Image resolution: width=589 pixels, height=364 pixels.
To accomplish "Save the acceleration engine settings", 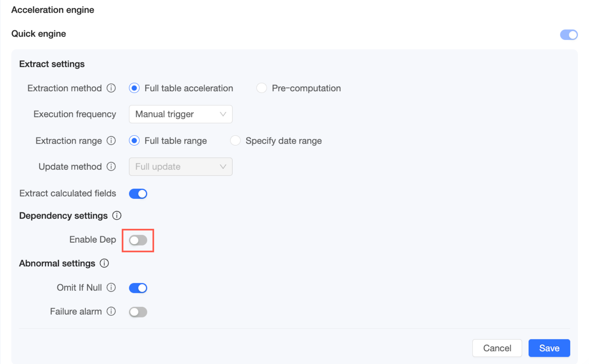I will pos(549,348).
